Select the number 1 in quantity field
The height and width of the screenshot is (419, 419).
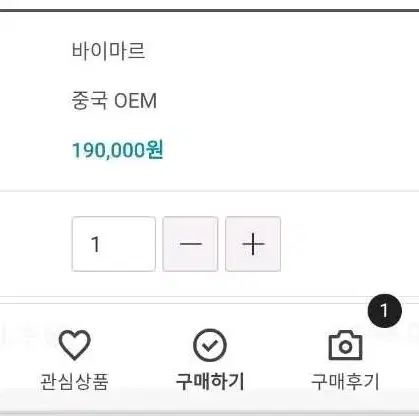coord(95,244)
